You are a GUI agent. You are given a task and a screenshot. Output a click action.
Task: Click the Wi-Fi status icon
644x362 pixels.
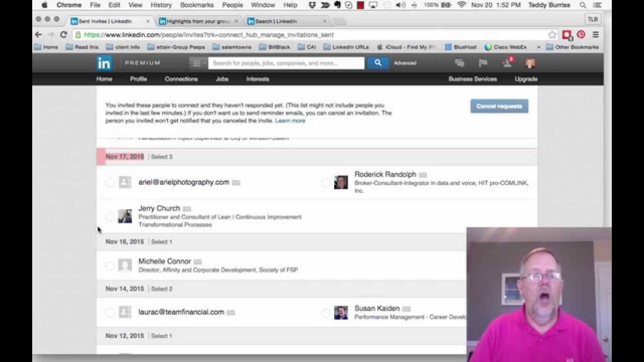pyautogui.click(x=461, y=5)
